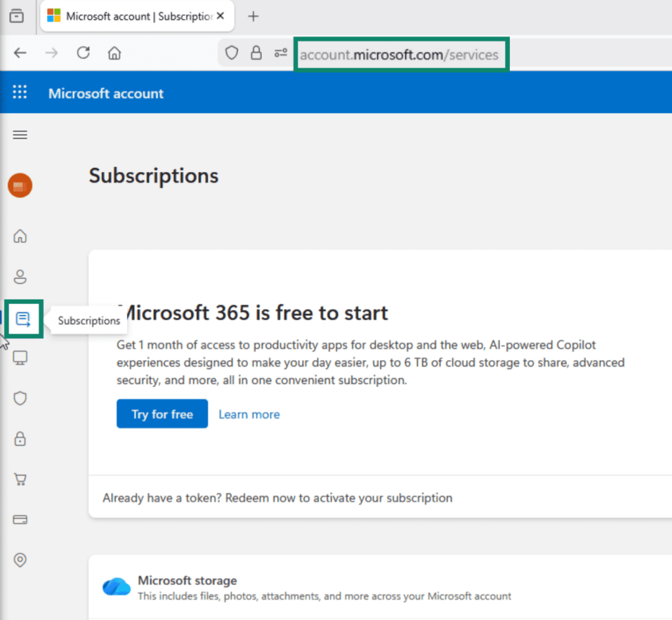Open the tab overview icon in title bar
672x620 pixels.
(16, 16)
